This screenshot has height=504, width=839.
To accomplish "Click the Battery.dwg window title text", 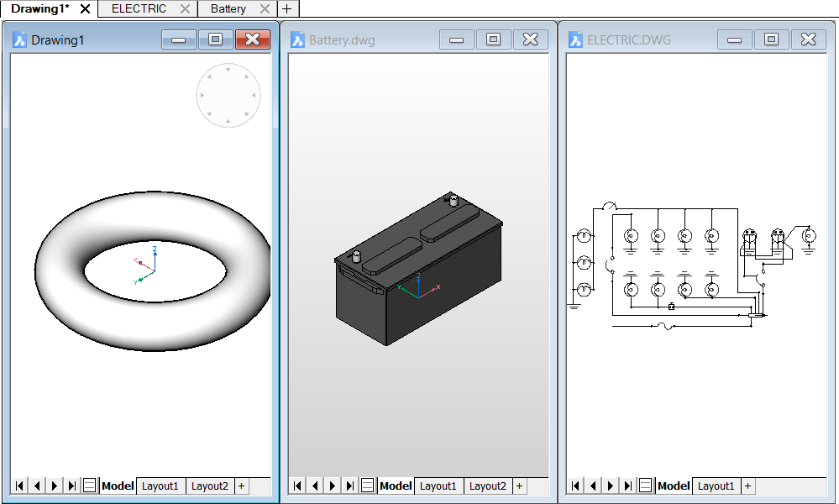I will coord(342,40).
